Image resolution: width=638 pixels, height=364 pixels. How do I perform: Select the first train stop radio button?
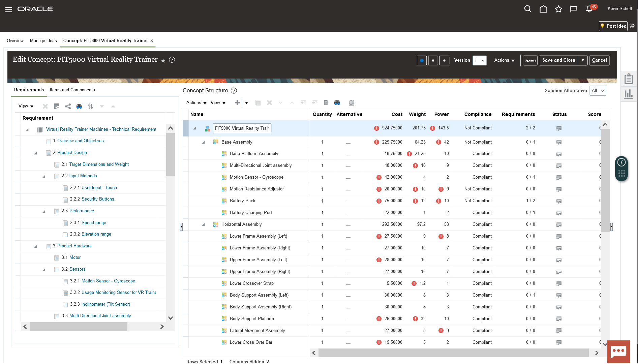click(422, 61)
